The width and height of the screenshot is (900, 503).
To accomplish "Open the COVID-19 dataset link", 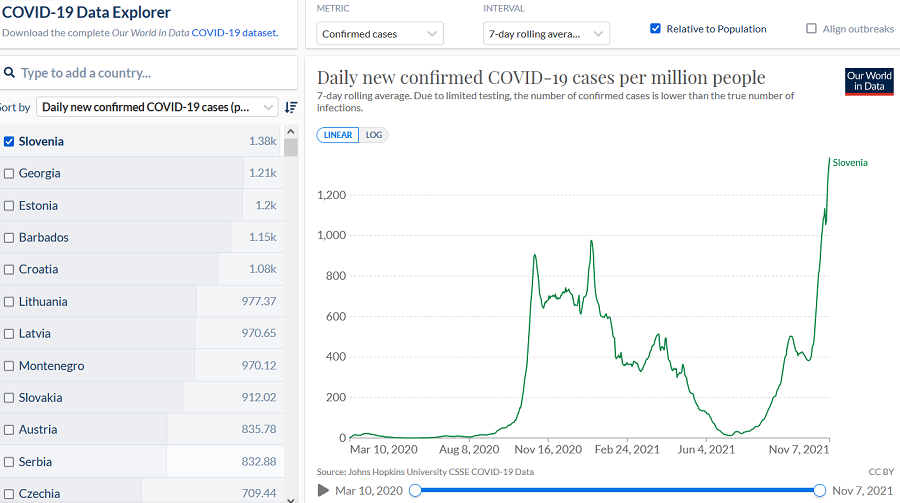I will point(233,33).
